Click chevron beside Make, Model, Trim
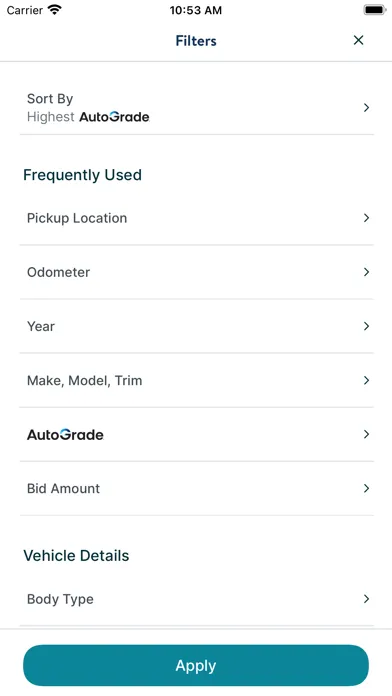Image resolution: width=392 pixels, height=696 pixels. tap(366, 380)
